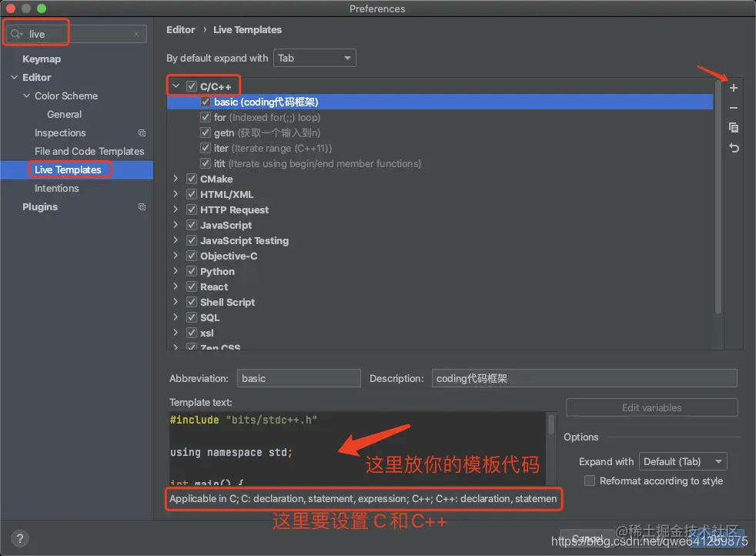Collapse the C/C++ template group

[x=176, y=86]
